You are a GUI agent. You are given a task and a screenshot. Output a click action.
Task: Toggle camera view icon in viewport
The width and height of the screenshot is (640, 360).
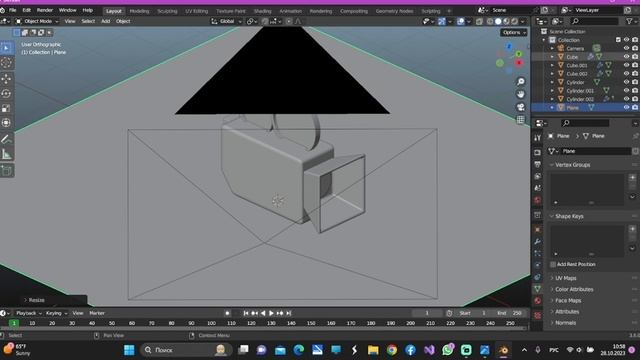click(x=521, y=107)
